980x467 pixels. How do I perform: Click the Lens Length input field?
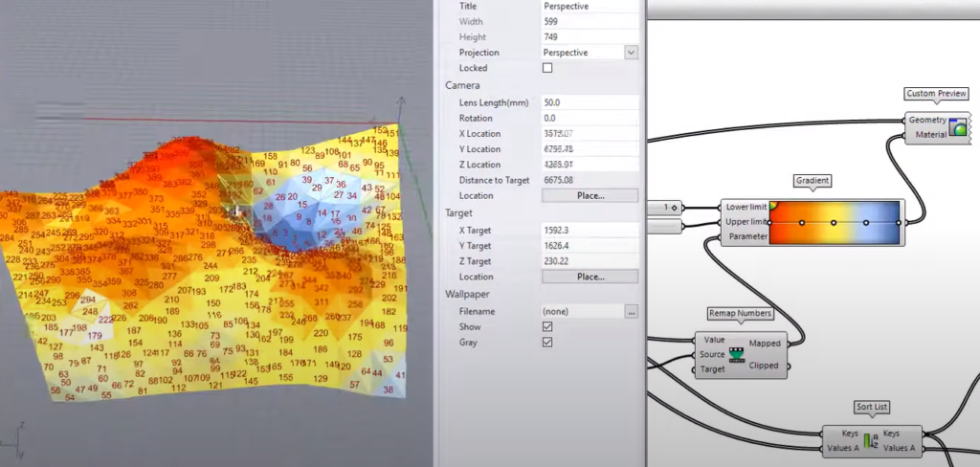pos(590,102)
